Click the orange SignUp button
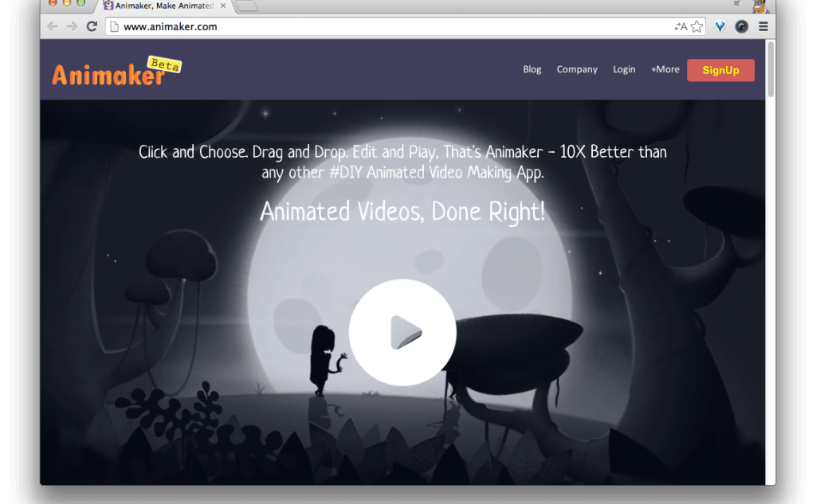 [720, 70]
